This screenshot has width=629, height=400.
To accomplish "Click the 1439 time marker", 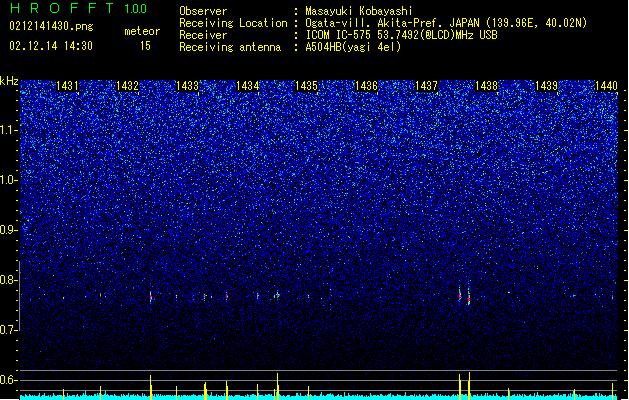I will [546, 86].
